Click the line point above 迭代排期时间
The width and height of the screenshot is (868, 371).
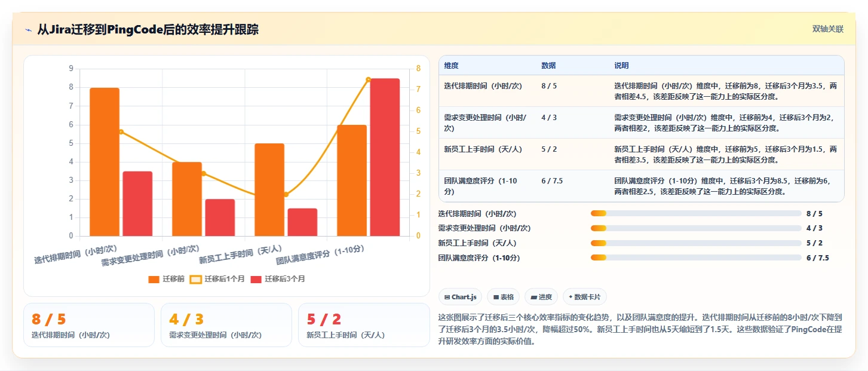121,131
